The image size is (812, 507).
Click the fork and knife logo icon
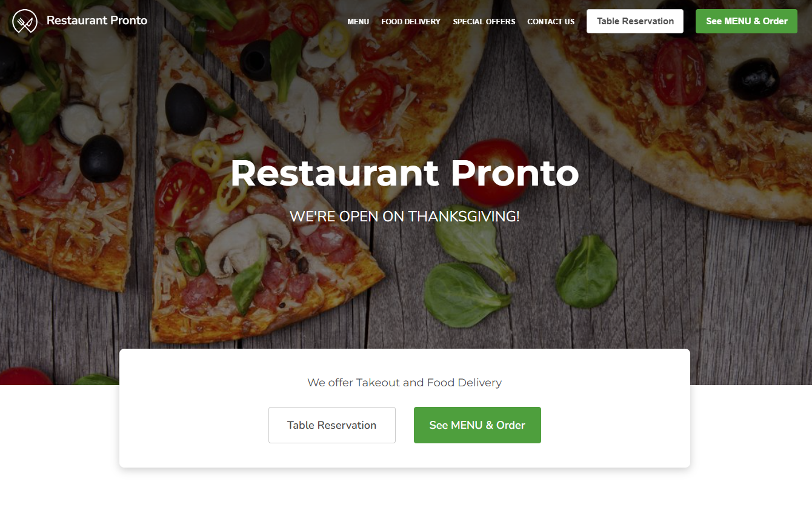point(25,21)
